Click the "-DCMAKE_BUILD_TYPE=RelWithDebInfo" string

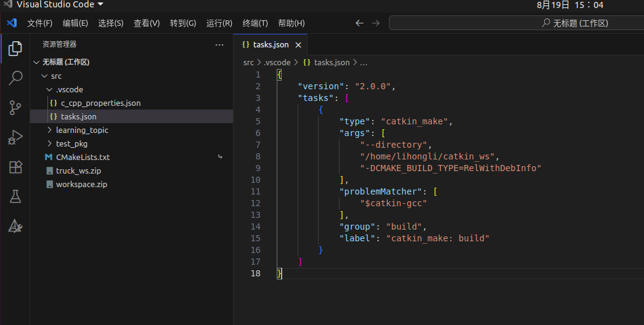coord(450,168)
